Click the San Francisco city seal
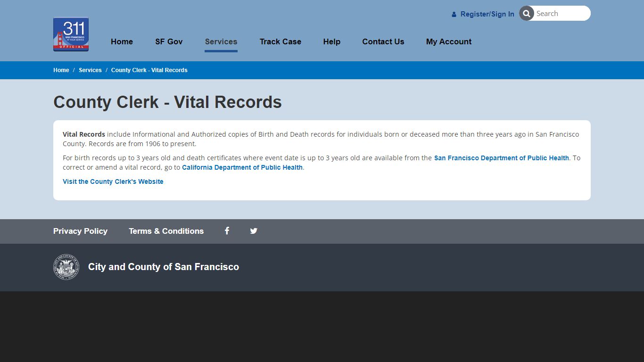Image resolution: width=644 pixels, height=362 pixels. point(66,267)
